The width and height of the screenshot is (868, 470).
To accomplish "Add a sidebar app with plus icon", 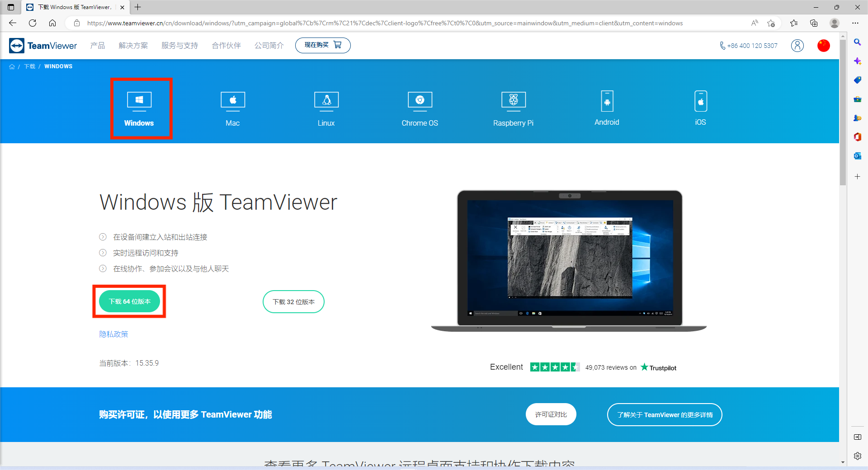I will point(857,176).
